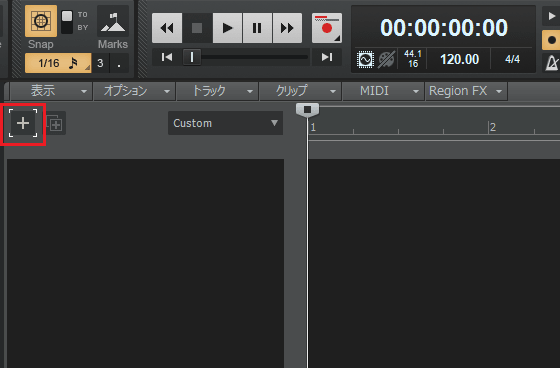This screenshot has height=368, width=560.
Task: Open the Marks landmark settings
Action: pyautogui.click(x=113, y=22)
